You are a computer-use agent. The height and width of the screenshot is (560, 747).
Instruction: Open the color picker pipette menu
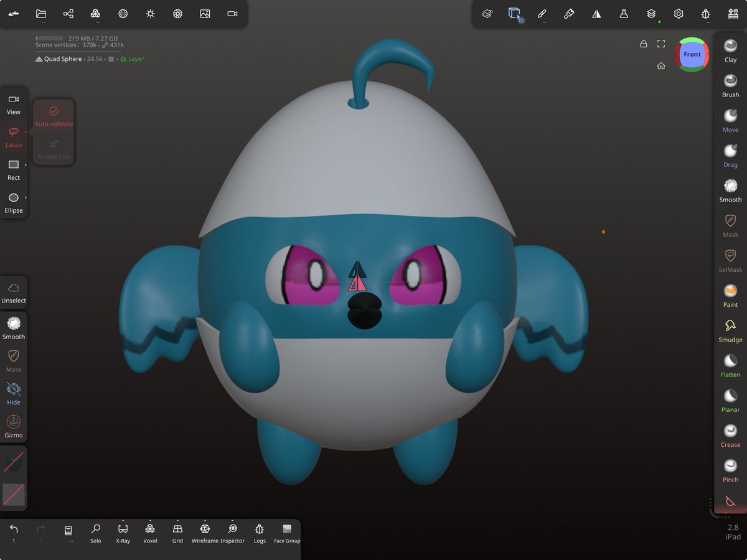click(569, 14)
